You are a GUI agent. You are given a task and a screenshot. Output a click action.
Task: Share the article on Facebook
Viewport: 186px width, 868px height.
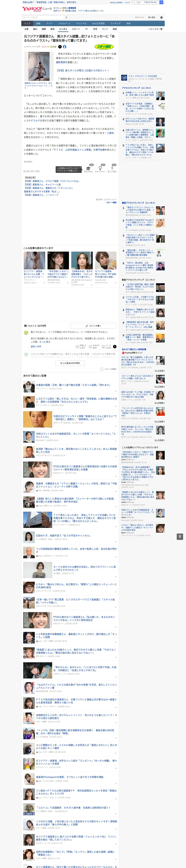tap(64, 47)
